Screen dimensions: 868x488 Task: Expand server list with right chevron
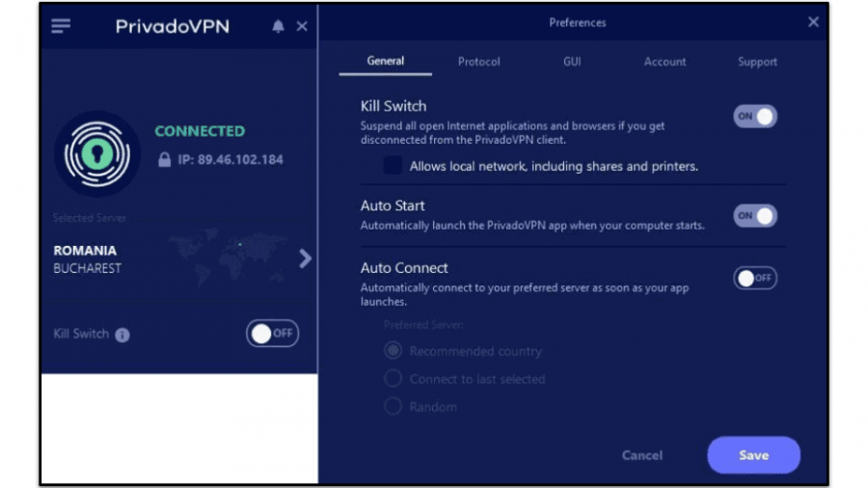coord(305,258)
